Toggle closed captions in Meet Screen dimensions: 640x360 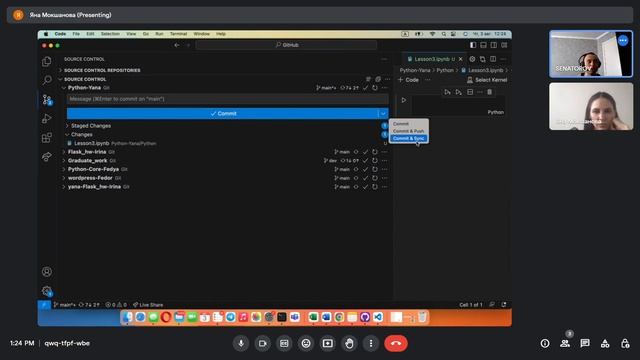tap(284, 343)
